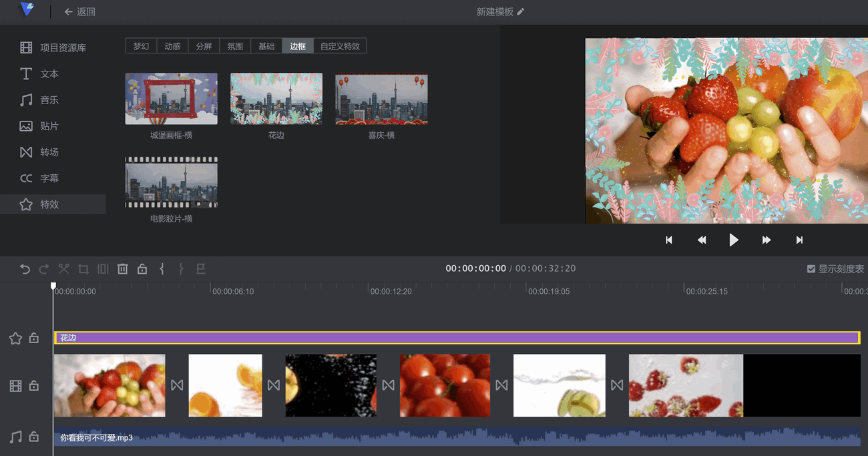Click the split clip toolbar icon
868x456 pixels.
[x=103, y=269]
